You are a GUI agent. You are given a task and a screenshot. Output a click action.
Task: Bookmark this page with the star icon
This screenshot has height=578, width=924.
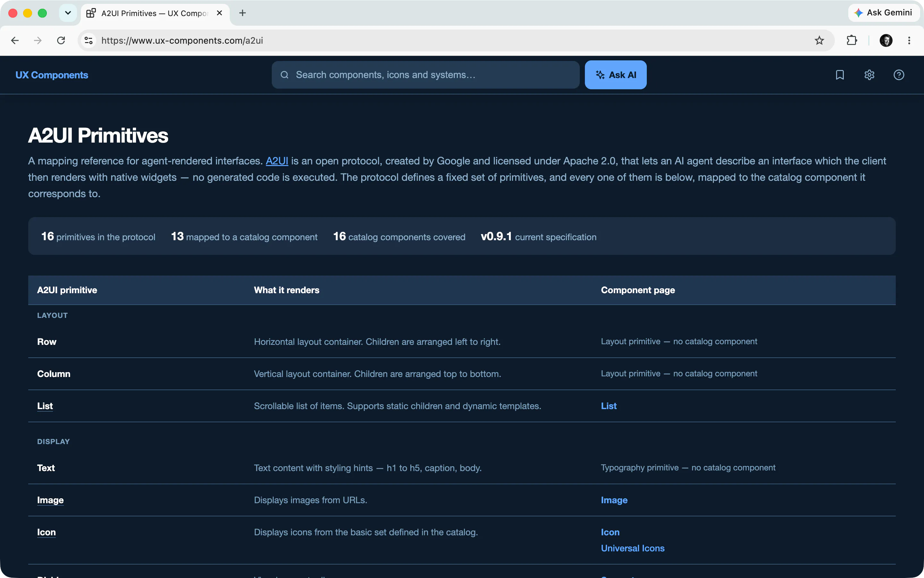point(819,40)
